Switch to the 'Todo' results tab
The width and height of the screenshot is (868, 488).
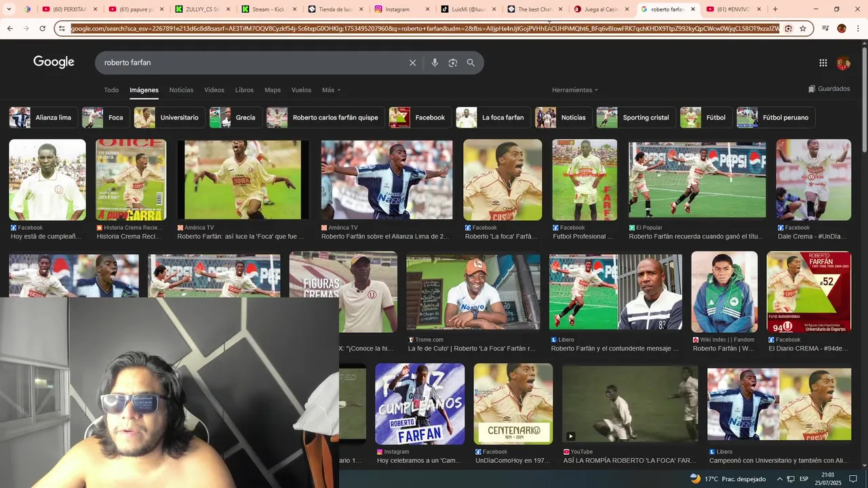coord(111,90)
